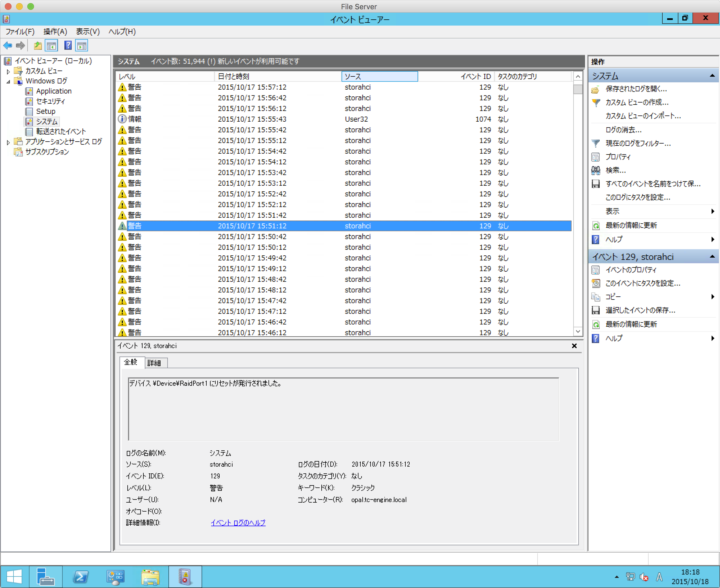Screen dimensions: 720x588
Task: Click the Up one level folder icon
Action: pos(38,46)
